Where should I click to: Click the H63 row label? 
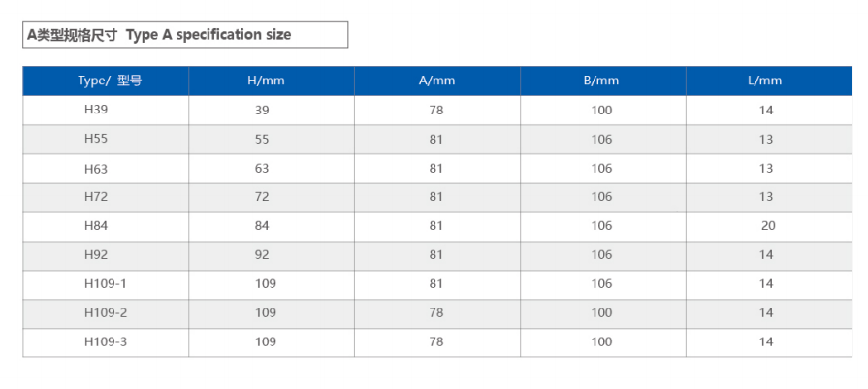click(96, 168)
